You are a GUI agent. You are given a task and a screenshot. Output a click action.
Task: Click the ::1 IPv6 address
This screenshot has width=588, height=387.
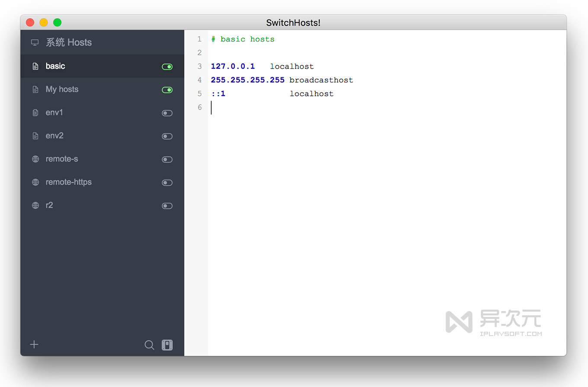218,94
